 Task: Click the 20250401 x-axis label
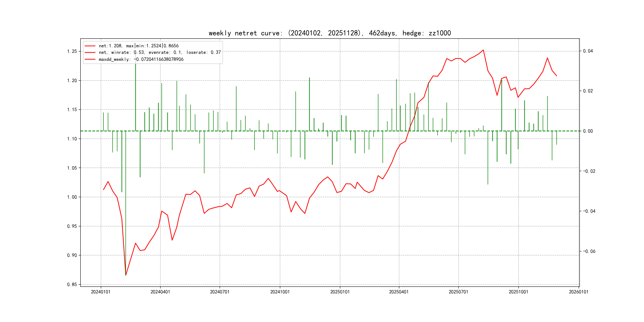(x=399, y=292)
